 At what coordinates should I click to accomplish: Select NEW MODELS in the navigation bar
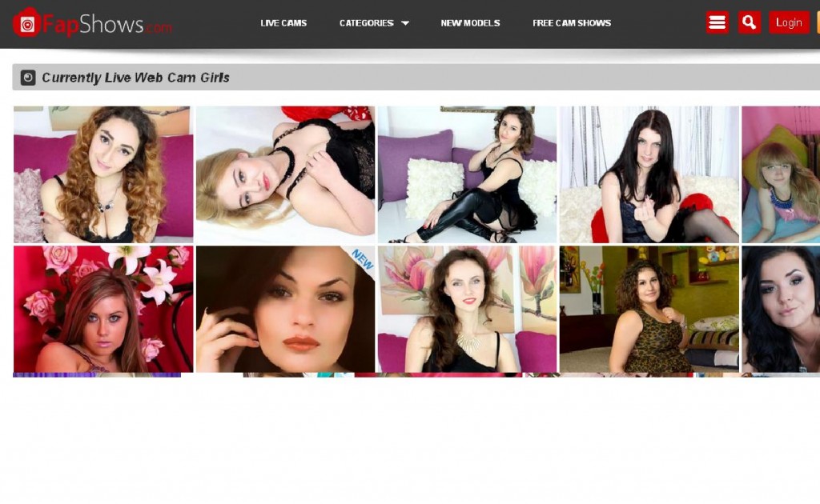pos(470,23)
